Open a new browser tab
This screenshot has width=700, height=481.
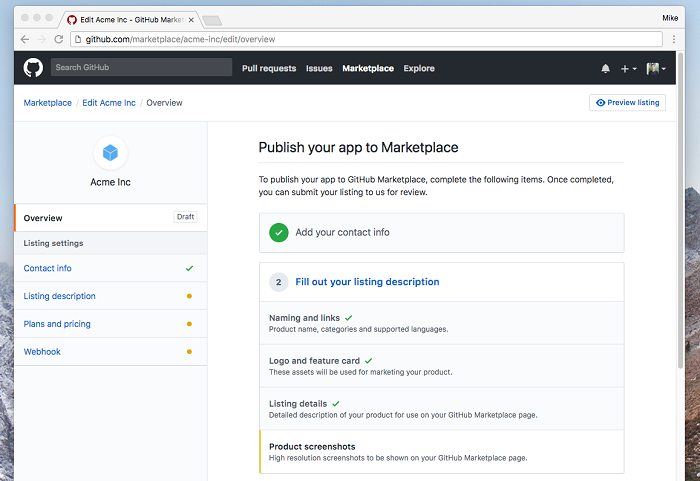pos(212,20)
